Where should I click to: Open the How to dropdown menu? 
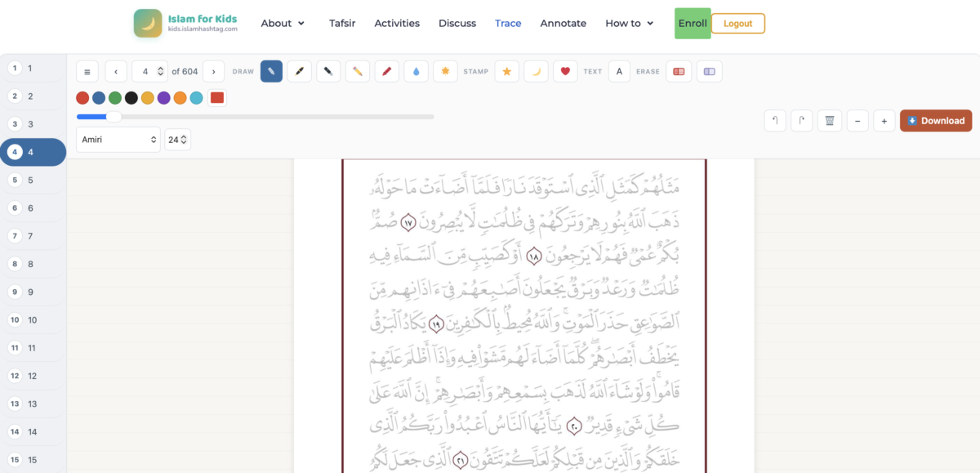click(630, 23)
